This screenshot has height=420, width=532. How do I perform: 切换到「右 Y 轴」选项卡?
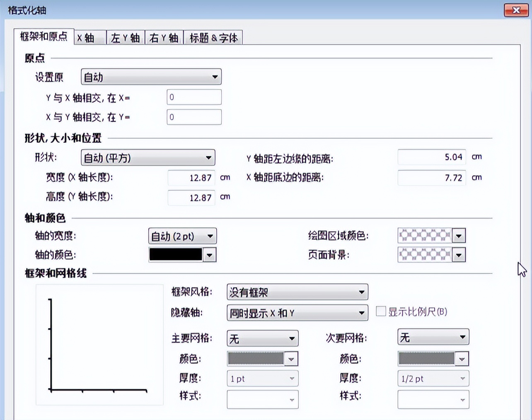pos(164,37)
